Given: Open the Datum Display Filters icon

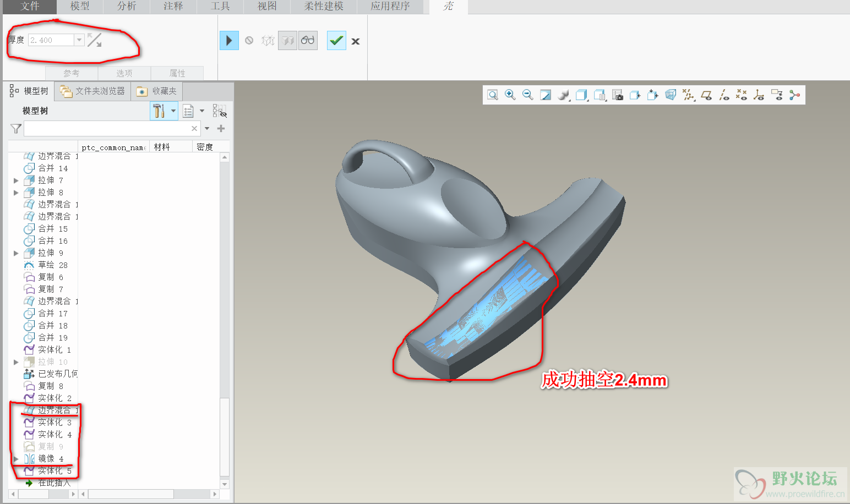Looking at the screenshot, I should pyautogui.click(x=688, y=95).
